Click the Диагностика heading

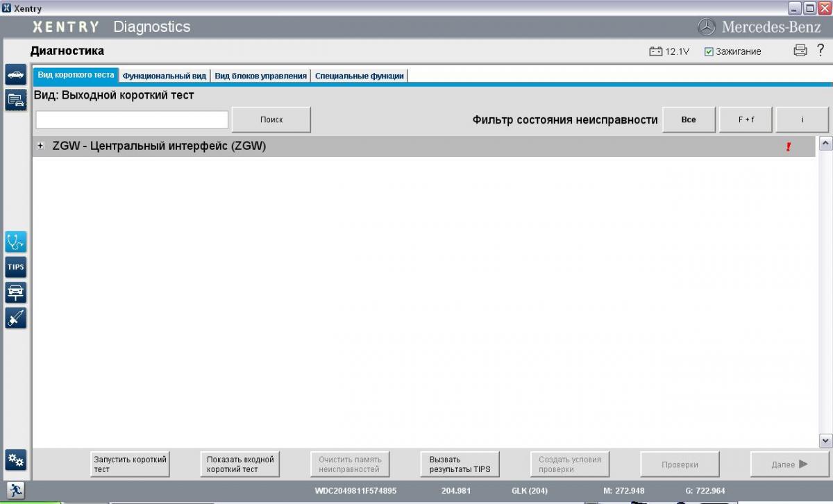click(x=67, y=51)
